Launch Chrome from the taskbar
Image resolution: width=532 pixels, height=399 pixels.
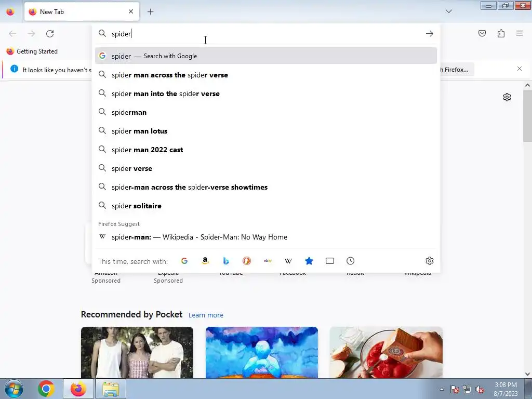point(46,389)
